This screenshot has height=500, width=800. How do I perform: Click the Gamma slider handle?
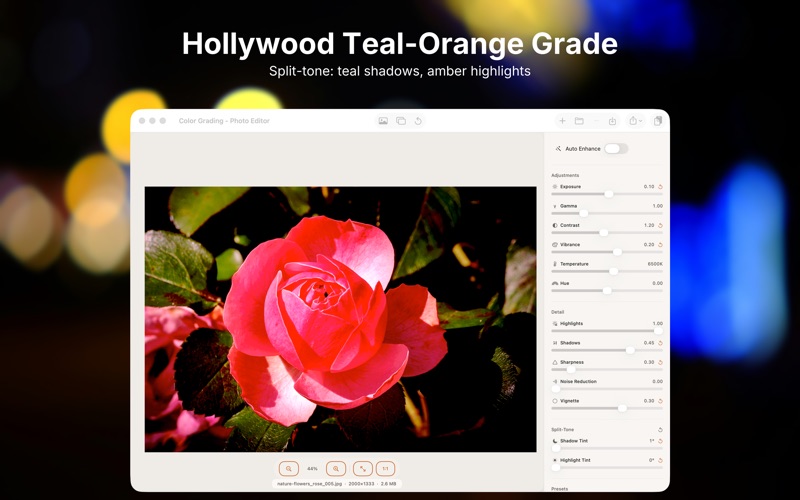click(584, 213)
